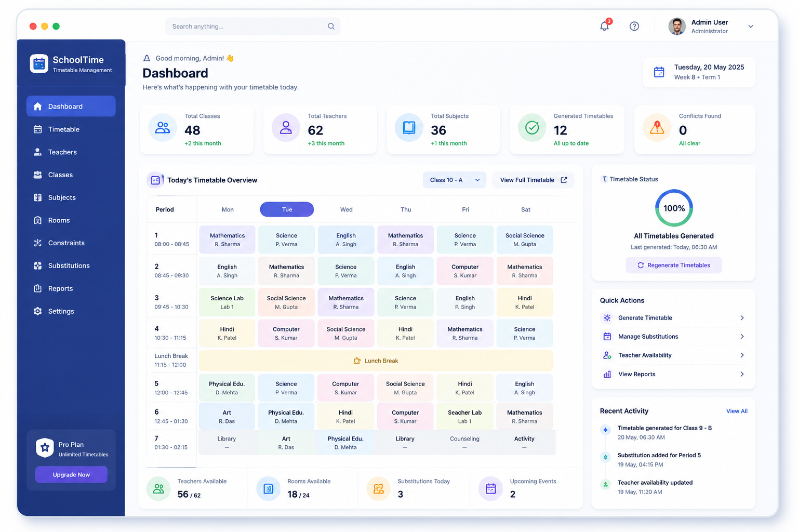Click the Total Classes people icon

coord(163,128)
